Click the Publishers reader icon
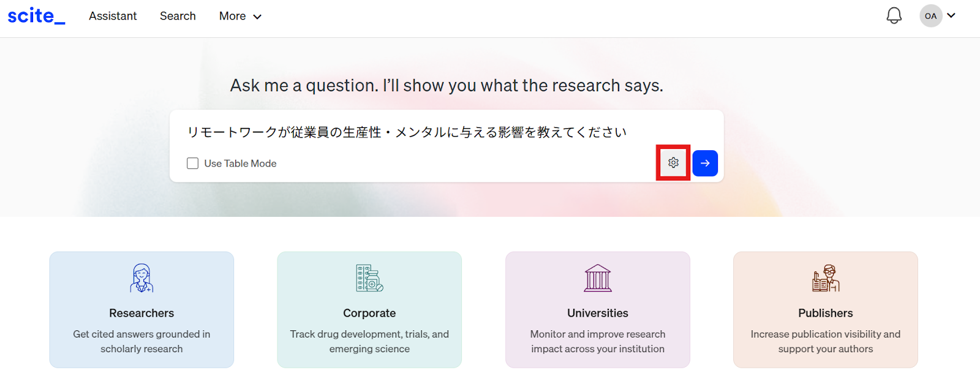The height and width of the screenshot is (378, 980). [826, 278]
